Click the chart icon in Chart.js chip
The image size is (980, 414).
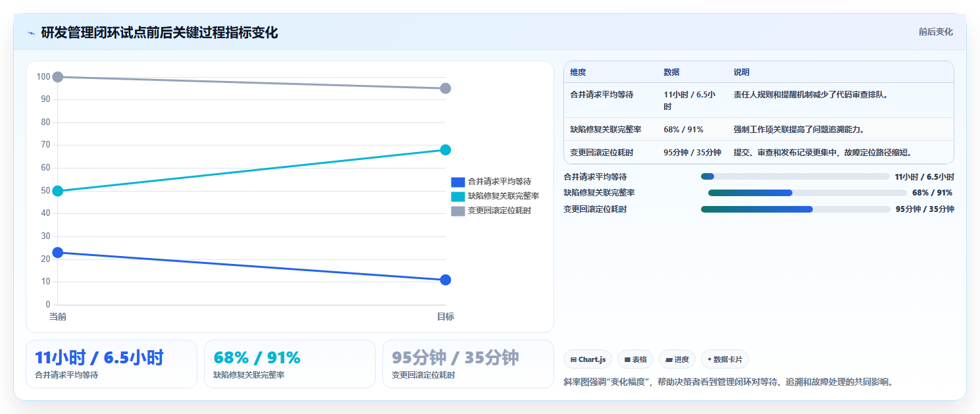coord(573,360)
